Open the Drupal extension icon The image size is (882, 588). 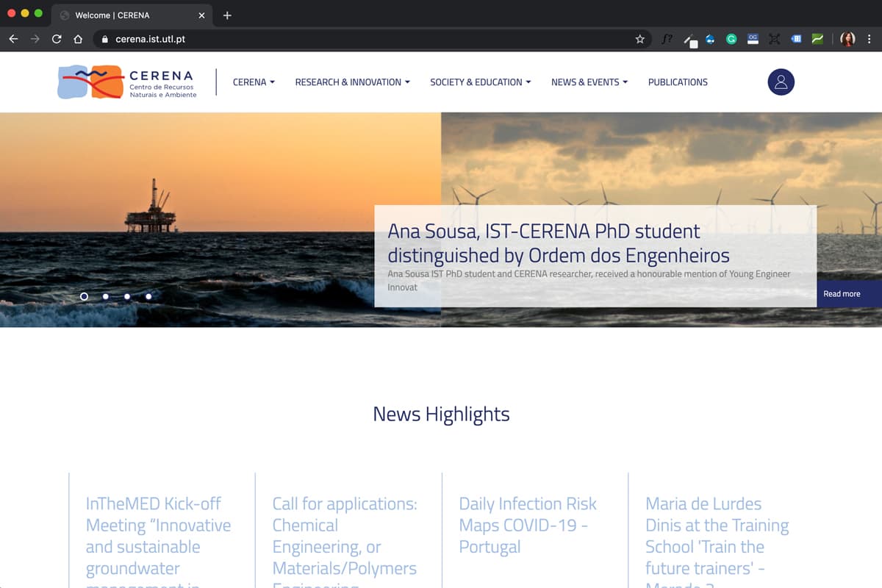point(710,39)
